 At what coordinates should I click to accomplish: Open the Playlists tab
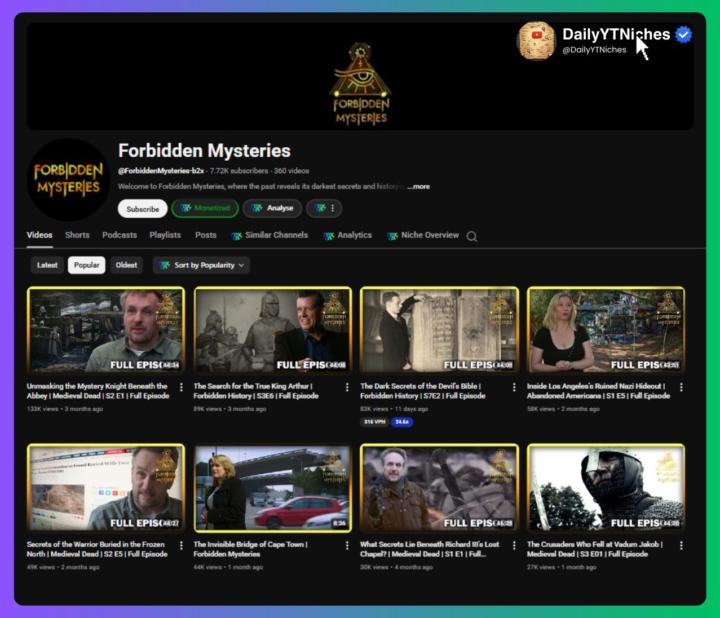coord(165,235)
